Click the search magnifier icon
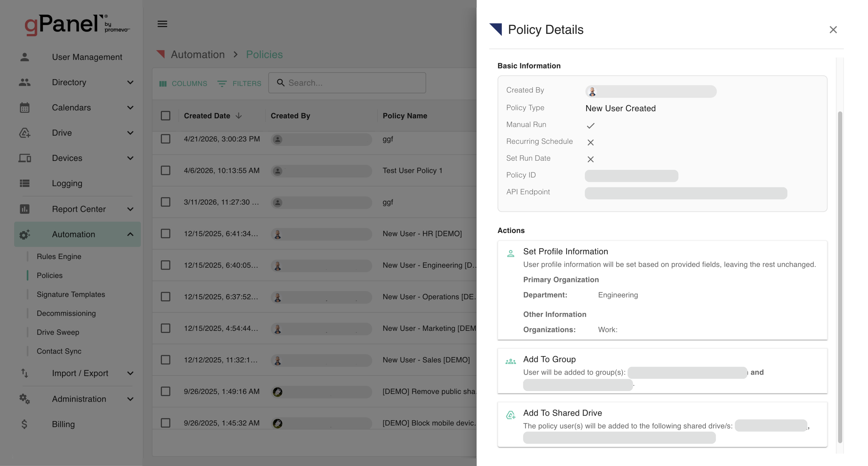868x466 pixels. 280,83
